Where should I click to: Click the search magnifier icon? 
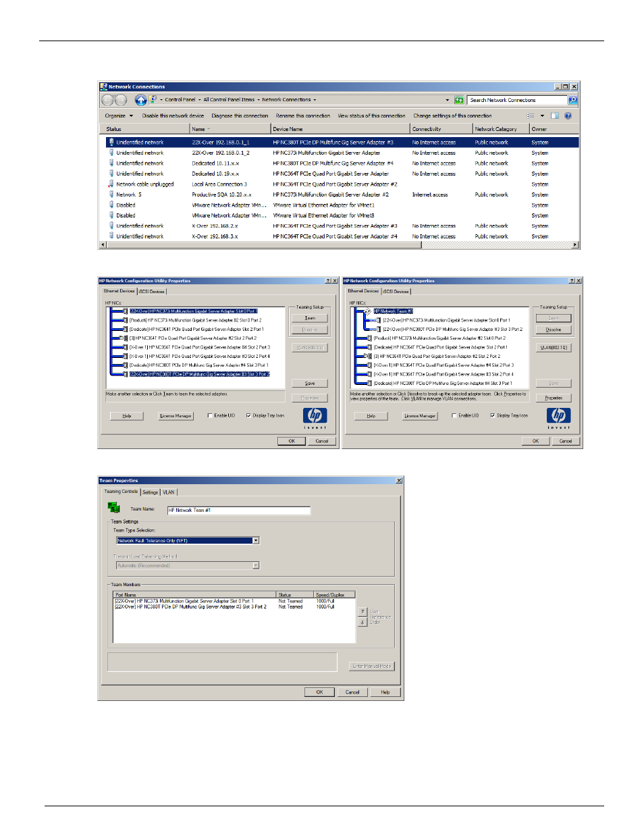point(572,100)
